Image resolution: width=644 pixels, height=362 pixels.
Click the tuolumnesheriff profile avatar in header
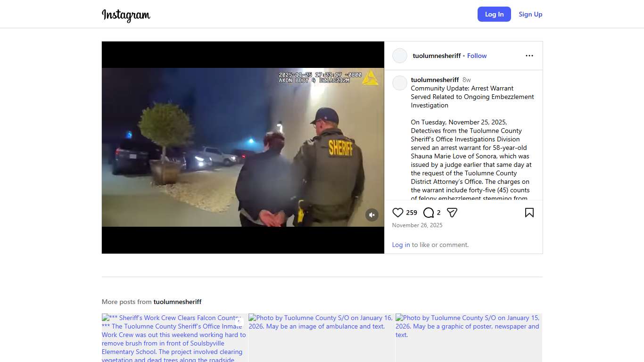(400, 56)
